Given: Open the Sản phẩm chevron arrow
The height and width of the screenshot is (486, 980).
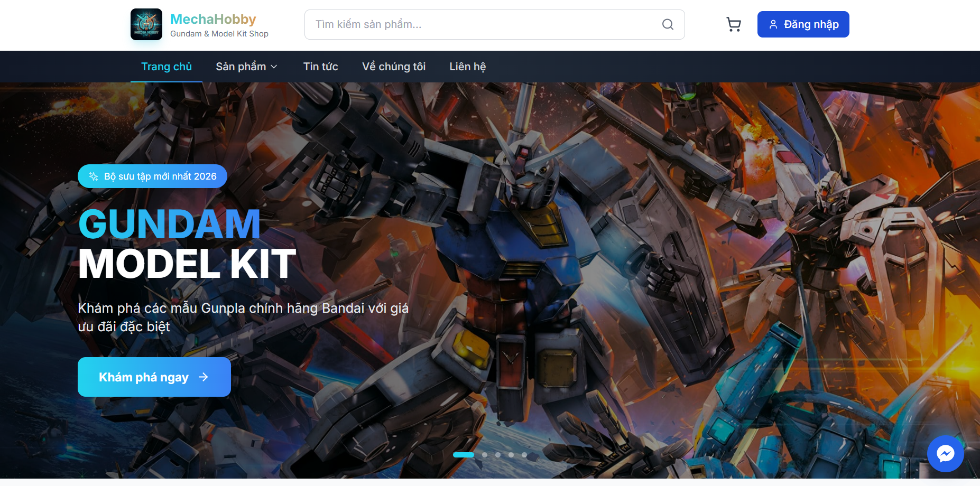Looking at the screenshot, I should tap(274, 67).
